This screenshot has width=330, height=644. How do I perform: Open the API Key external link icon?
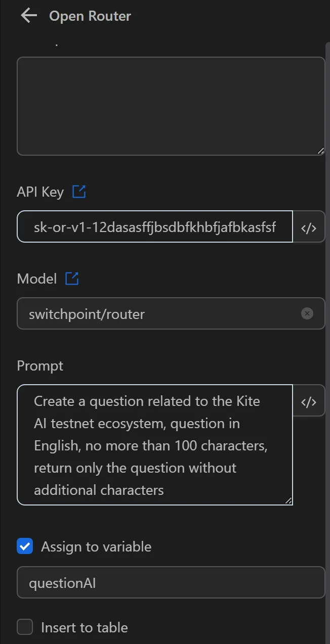click(79, 192)
